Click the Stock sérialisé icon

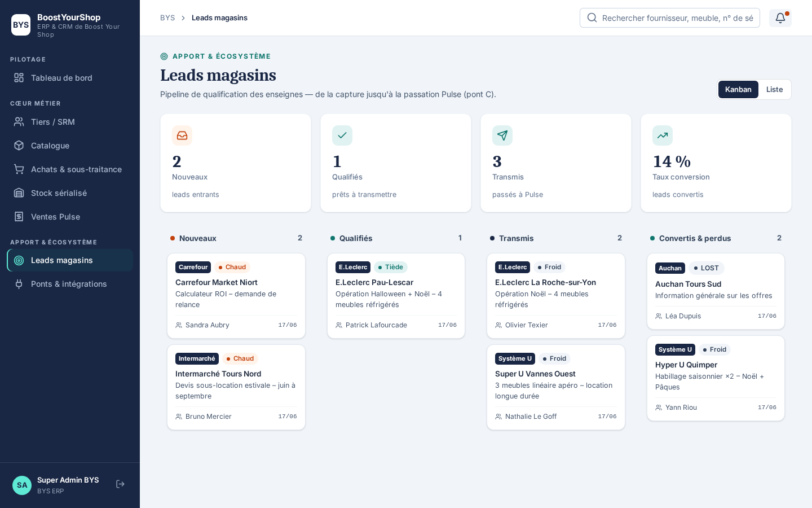click(19, 193)
